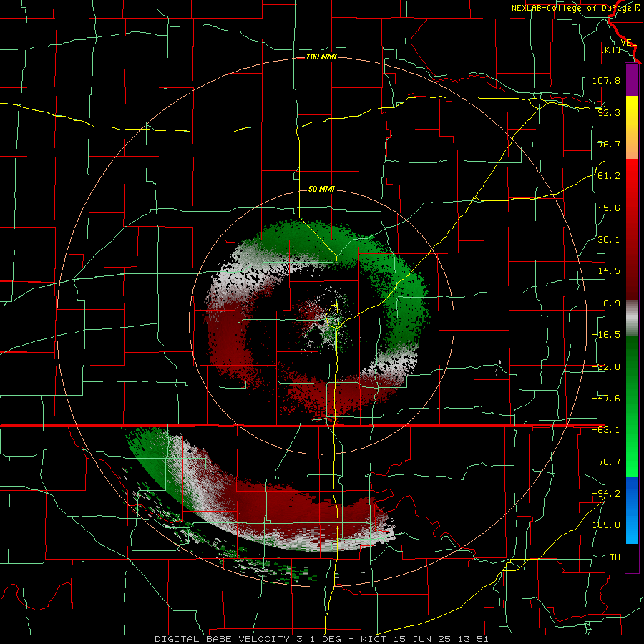644x644 pixels.
Task: Click the TH label on the scale
Action: pos(615,557)
